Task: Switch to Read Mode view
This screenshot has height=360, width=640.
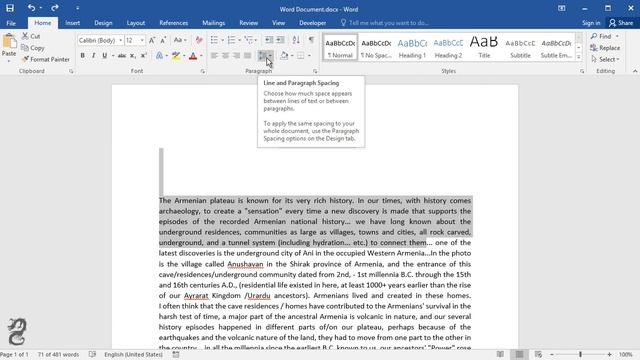Action: pyautogui.click(x=500, y=354)
